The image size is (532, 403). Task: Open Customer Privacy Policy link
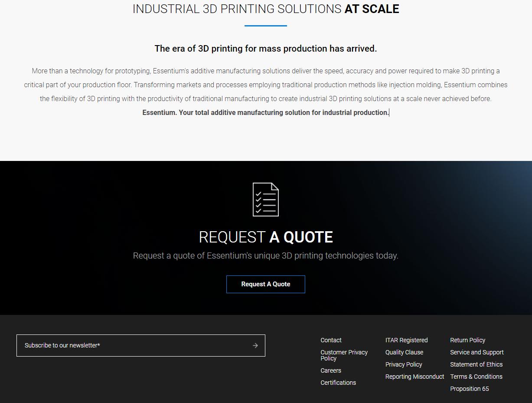click(x=344, y=355)
